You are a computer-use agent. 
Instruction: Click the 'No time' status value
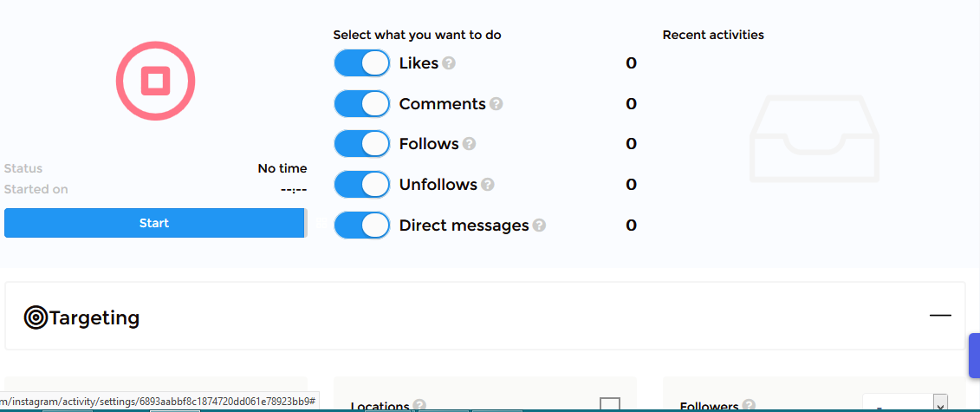282,168
